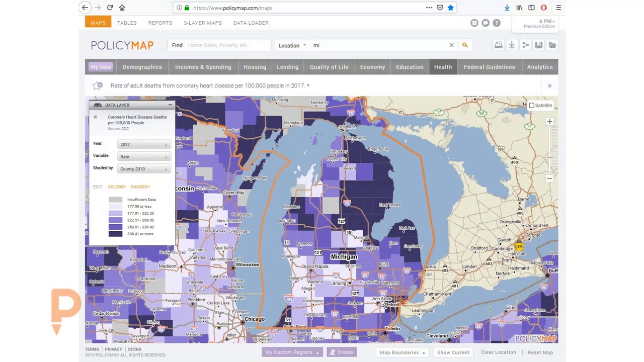The image size is (644, 362).
Task: Open the Economy menu
Action: pyautogui.click(x=372, y=67)
